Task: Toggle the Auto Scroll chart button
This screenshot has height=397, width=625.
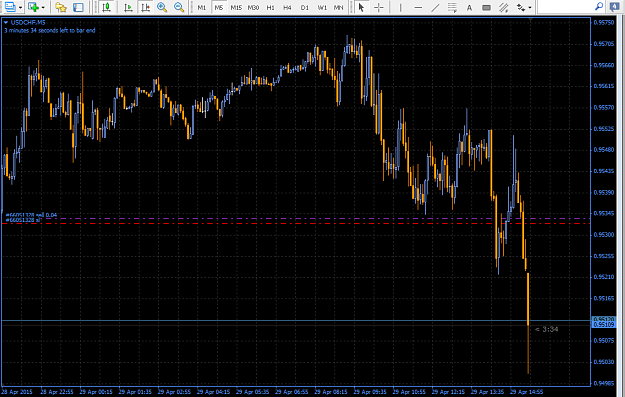Action: pyautogui.click(x=128, y=7)
